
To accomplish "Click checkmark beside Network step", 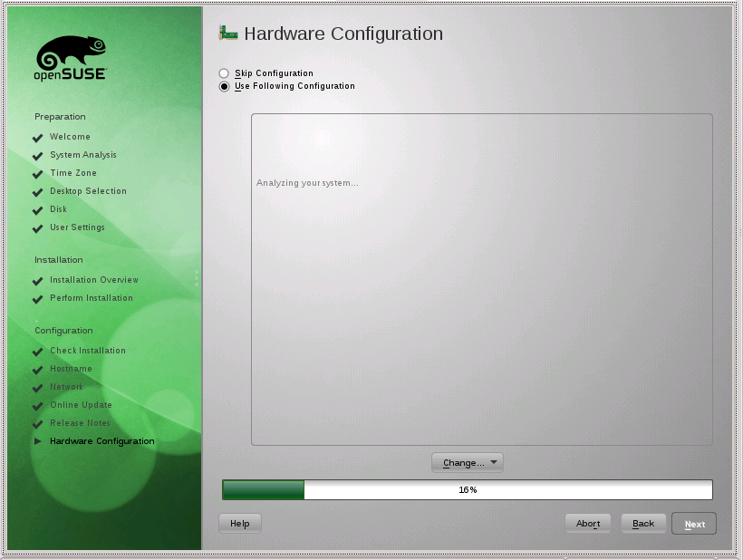I will [37, 389].
